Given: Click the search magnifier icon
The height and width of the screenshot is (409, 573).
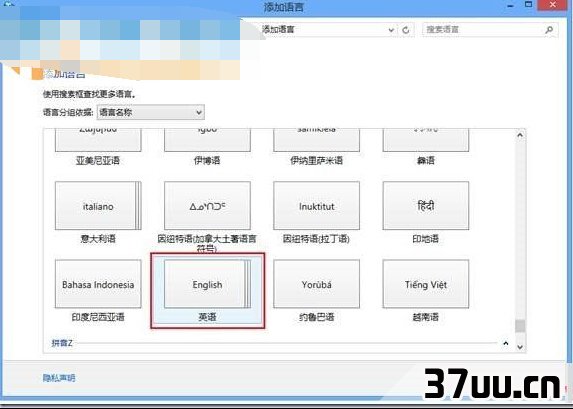Looking at the screenshot, I should [x=549, y=30].
